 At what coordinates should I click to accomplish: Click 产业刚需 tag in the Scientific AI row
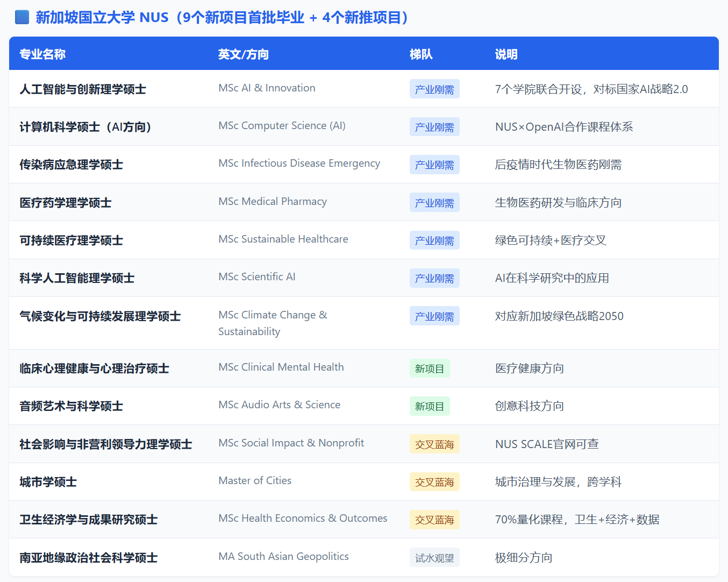pos(434,278)
